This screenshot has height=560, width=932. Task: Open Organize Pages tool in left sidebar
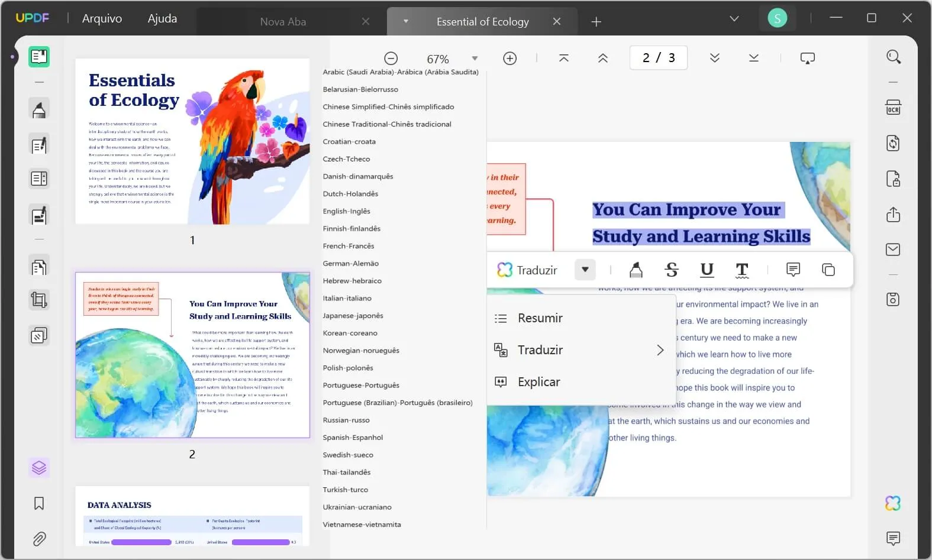tap(39, 267)
